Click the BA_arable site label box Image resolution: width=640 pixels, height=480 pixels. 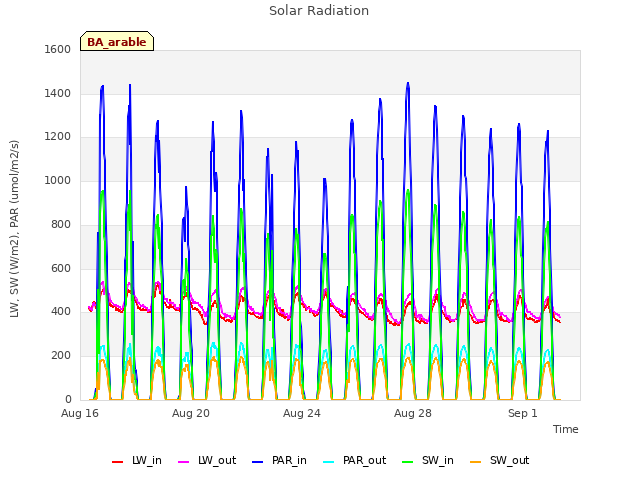click(117, 41)
